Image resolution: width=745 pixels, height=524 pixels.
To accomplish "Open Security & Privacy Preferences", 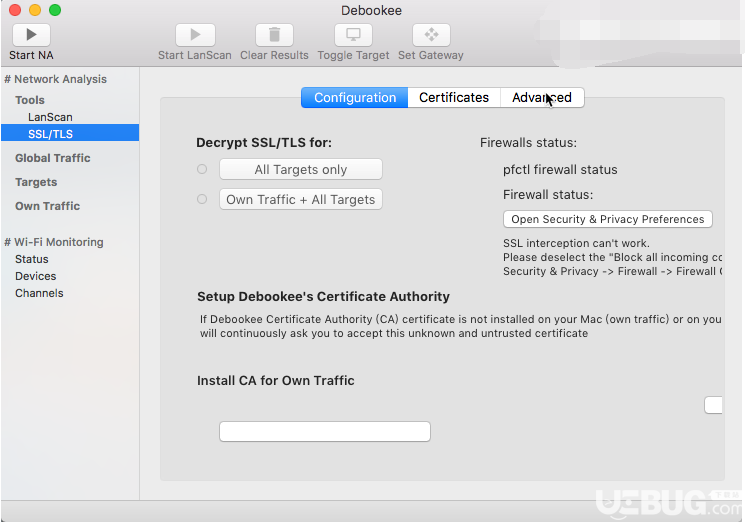I will [608, 219].
